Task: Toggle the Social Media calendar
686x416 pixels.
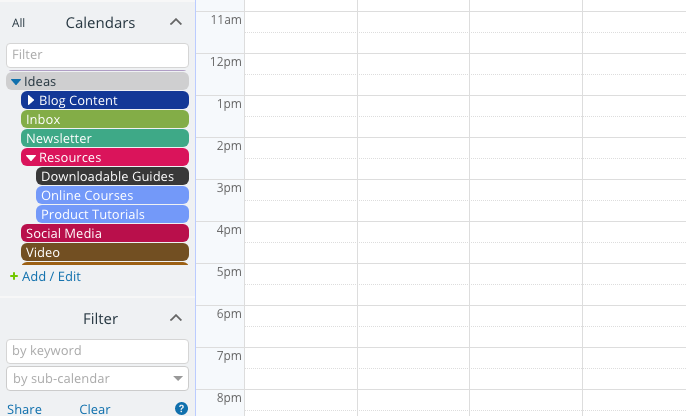Action: point(105,233)
